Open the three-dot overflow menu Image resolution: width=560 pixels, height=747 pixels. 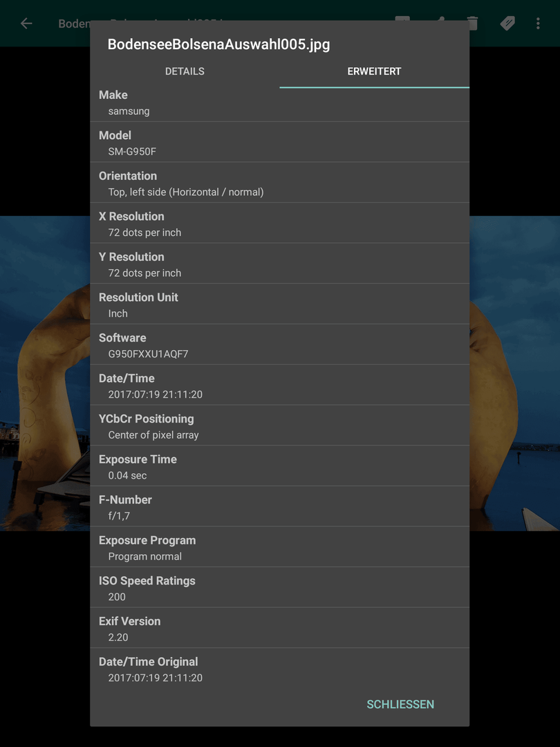538,24
